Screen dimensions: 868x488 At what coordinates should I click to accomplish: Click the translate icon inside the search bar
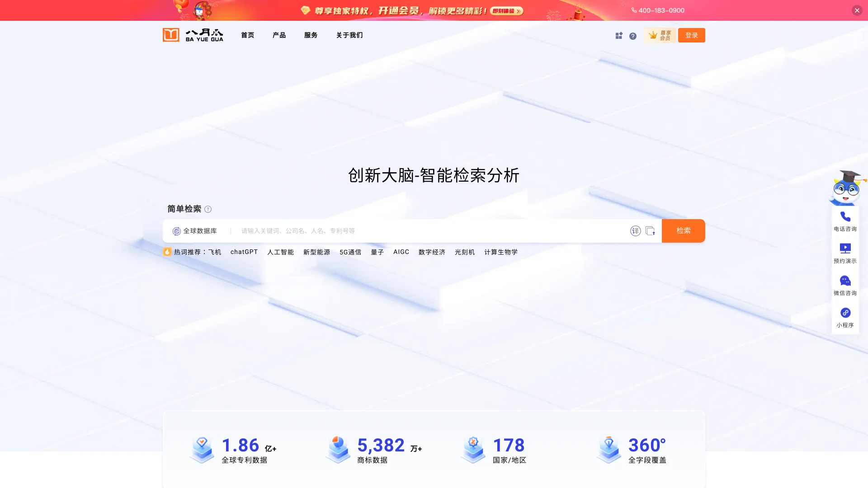(x=636, y=230)
